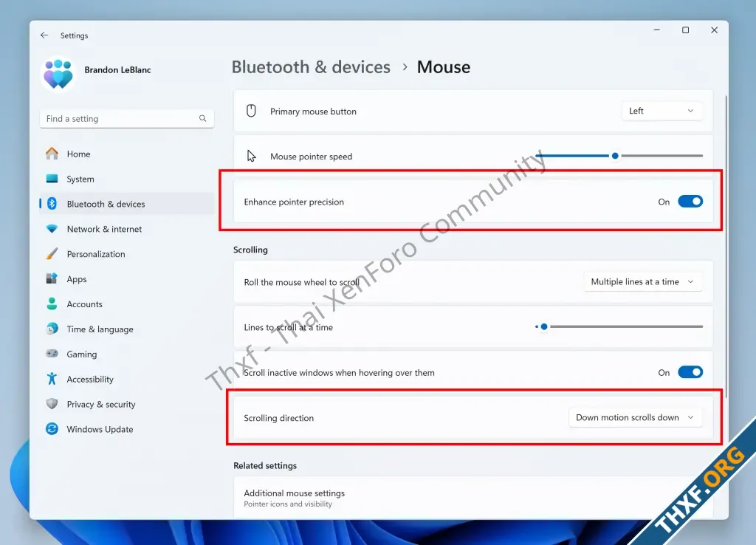The width and height of the screenshot is (756, 545).
Task: Click the Lines to scroll slider handle
Action: tap(544, 326)
